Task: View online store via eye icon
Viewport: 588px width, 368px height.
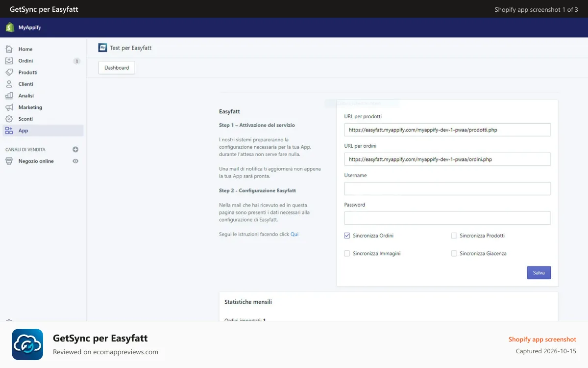Action: coord(75,161)
